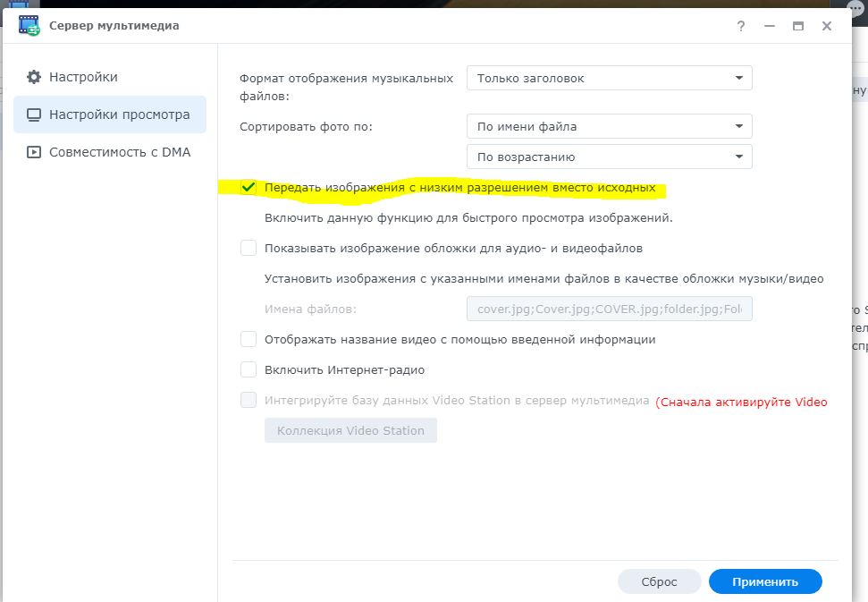This screenshot has height=602, width=868.
Task: Click the monitor icon for Настройки просмотра
Action: coord(34,114)
